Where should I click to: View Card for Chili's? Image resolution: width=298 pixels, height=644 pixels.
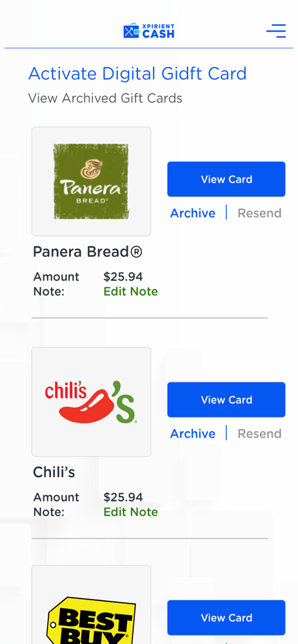coord(226,400)
